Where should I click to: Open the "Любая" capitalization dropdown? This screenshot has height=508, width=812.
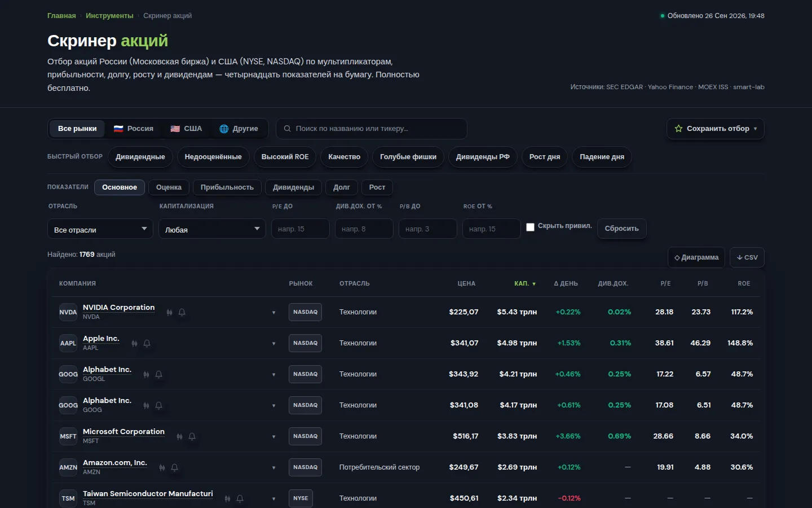coord(212,229)
